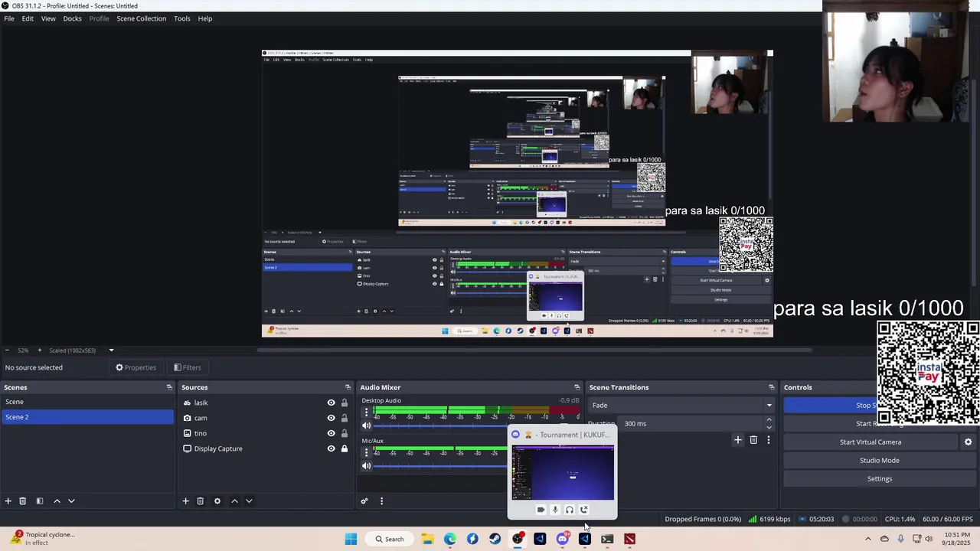
Task: Pop out the Scene Transitions dock panel
Action: (771, 387)
